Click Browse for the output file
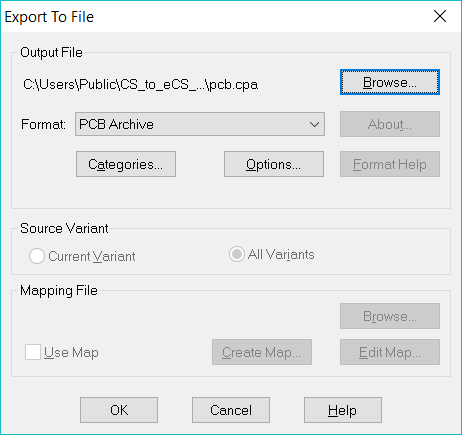The image size is (462, 435). click(390, 82)
